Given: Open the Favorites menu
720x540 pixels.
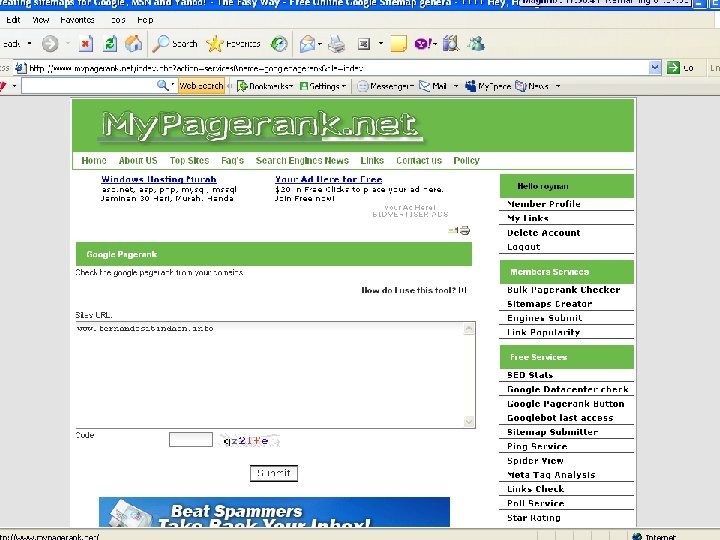Looking at the screenshot, I should click(x=77, y=20).
